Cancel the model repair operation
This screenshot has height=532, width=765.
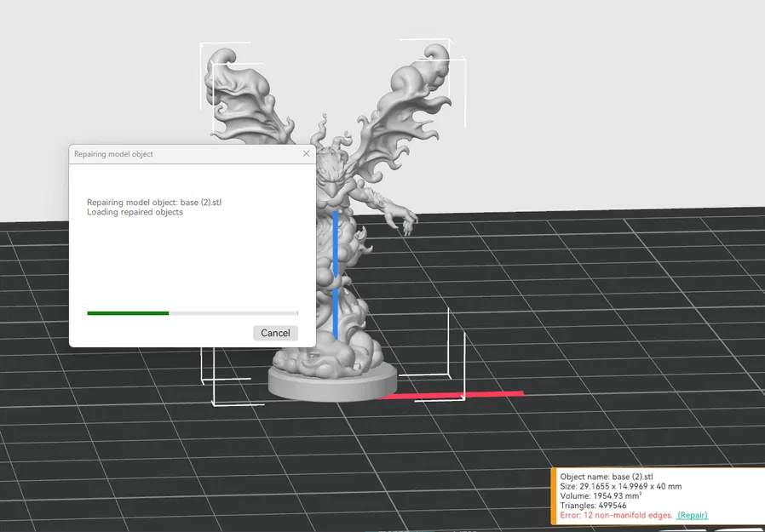tap(275, 332)
